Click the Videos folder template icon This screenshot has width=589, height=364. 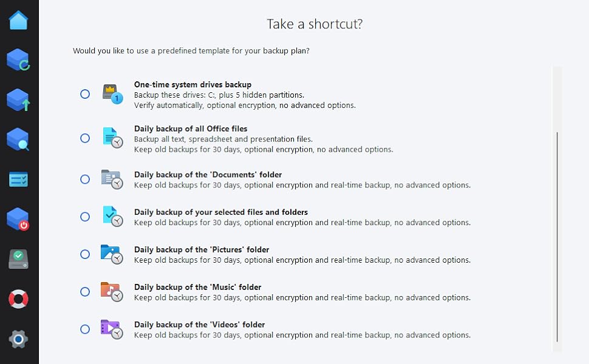click(x=112, y=329)
